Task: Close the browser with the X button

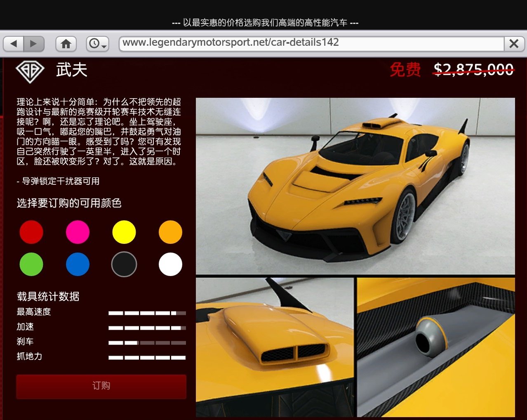Action: [514, 43]
